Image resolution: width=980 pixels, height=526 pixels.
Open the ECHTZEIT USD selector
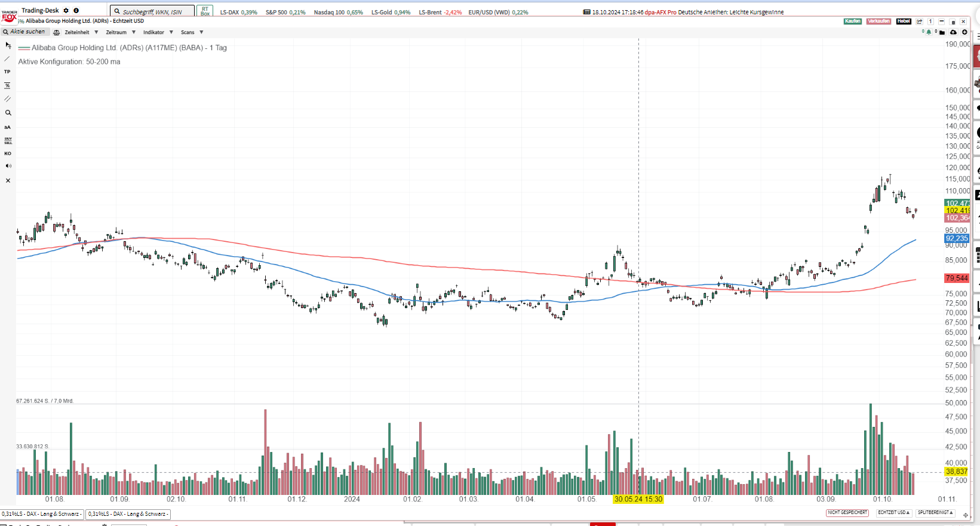894,513
